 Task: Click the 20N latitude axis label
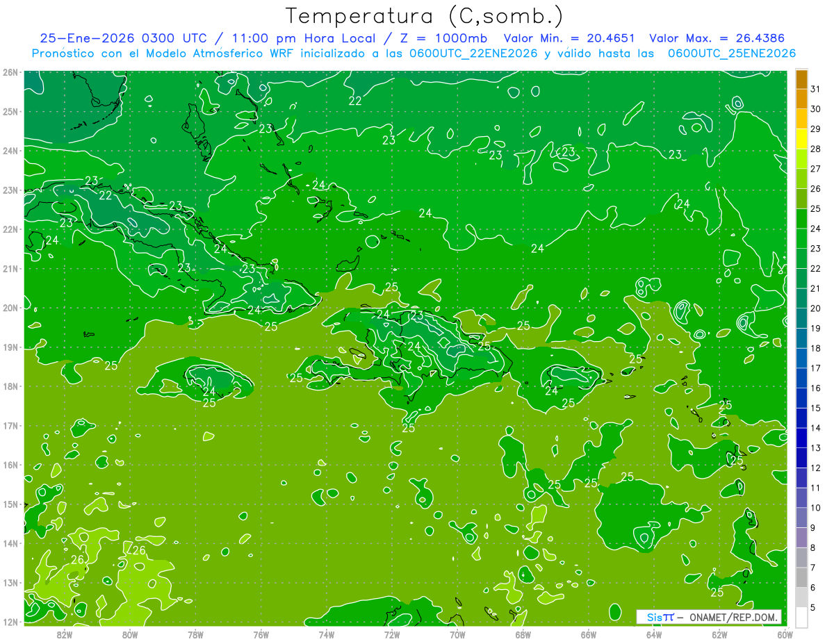[x=10, y=308]
